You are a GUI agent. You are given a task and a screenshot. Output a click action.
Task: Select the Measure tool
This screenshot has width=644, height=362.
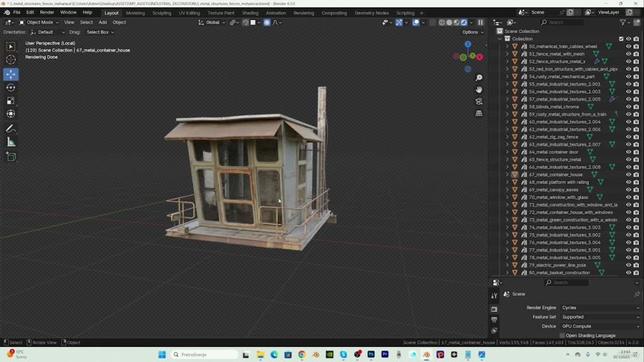click(11, 142)
